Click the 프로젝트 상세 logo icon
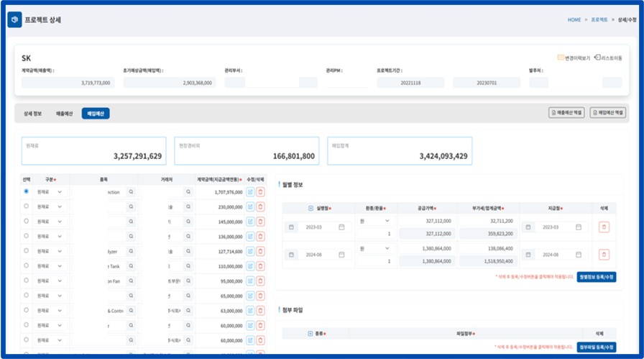Screen dimensions: 644x359 coord(14,20)
